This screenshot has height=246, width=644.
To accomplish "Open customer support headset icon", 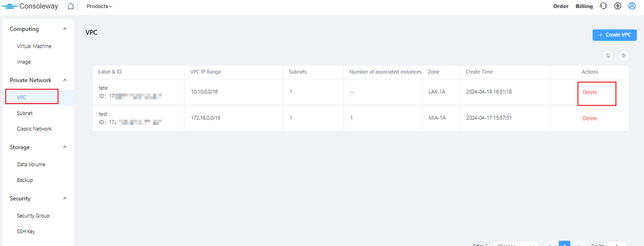I will click(x=604, y=7).
